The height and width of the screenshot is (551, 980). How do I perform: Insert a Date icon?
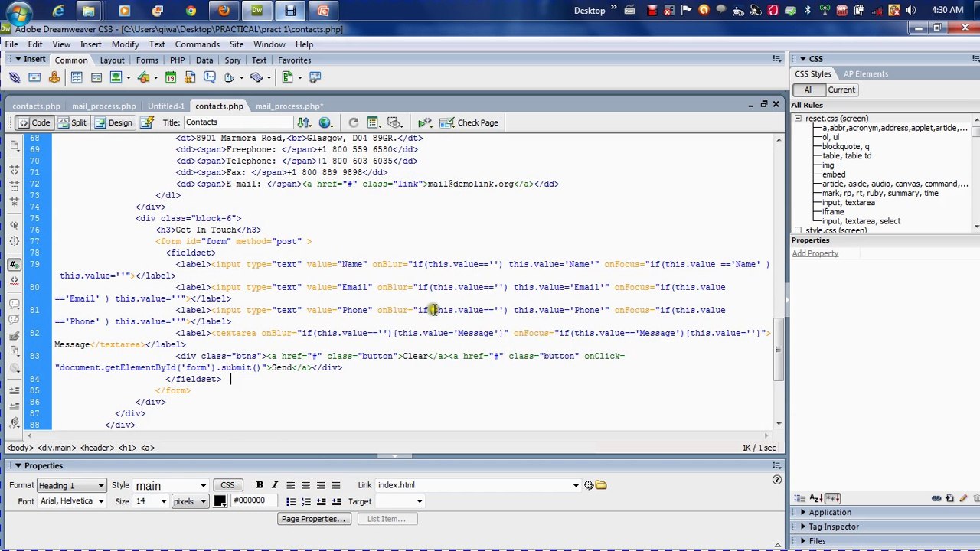click(x=170, y=77)
